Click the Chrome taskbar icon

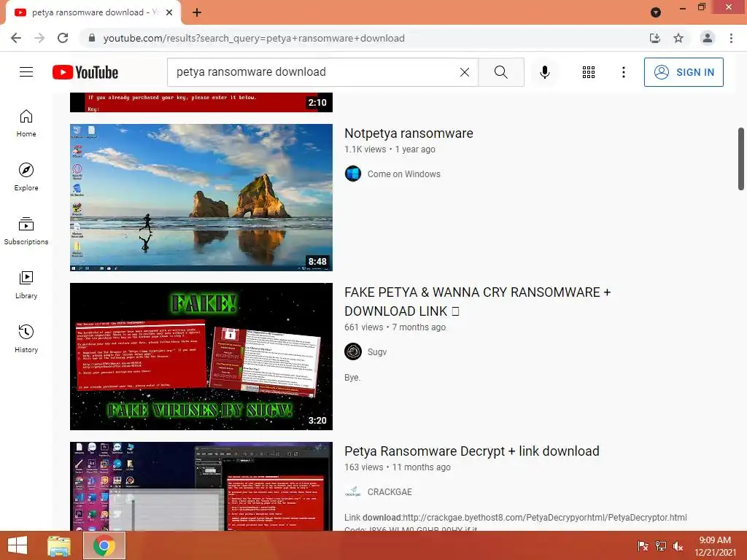(x=104, y=545)
